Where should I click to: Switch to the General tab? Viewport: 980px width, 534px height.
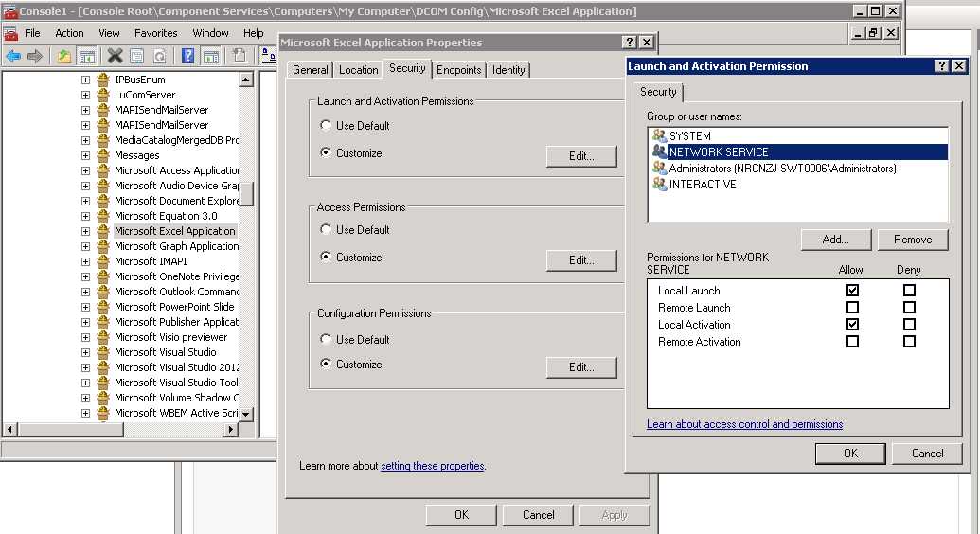(310, 69)
